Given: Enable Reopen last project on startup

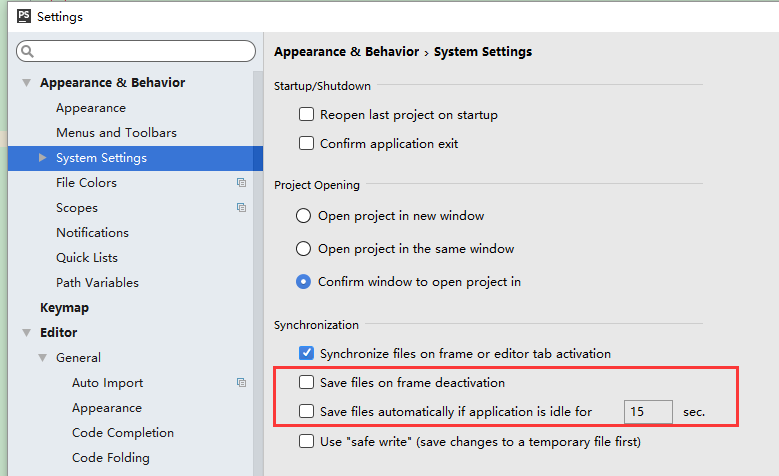Looking at the screenshot, I should (x=307, y=115).
